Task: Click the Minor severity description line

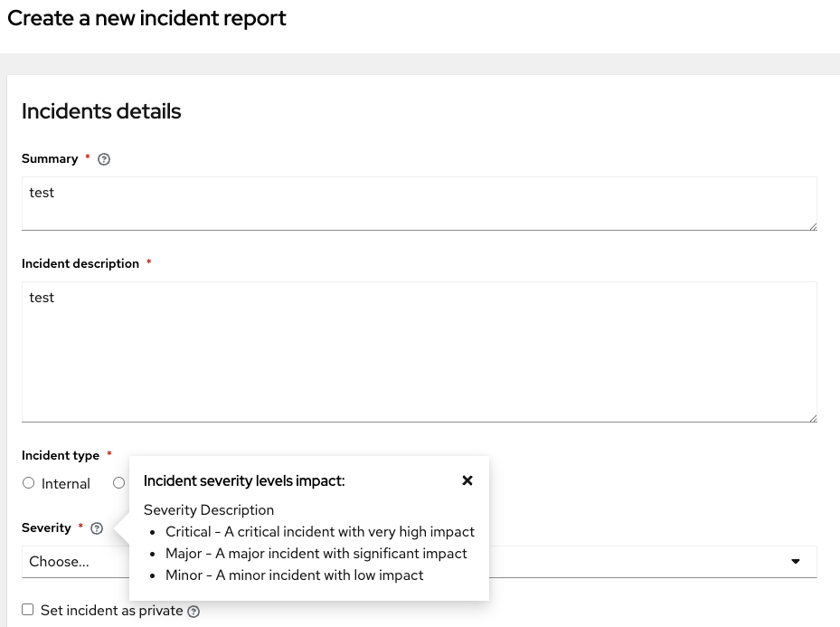Action: coord(295,575)
